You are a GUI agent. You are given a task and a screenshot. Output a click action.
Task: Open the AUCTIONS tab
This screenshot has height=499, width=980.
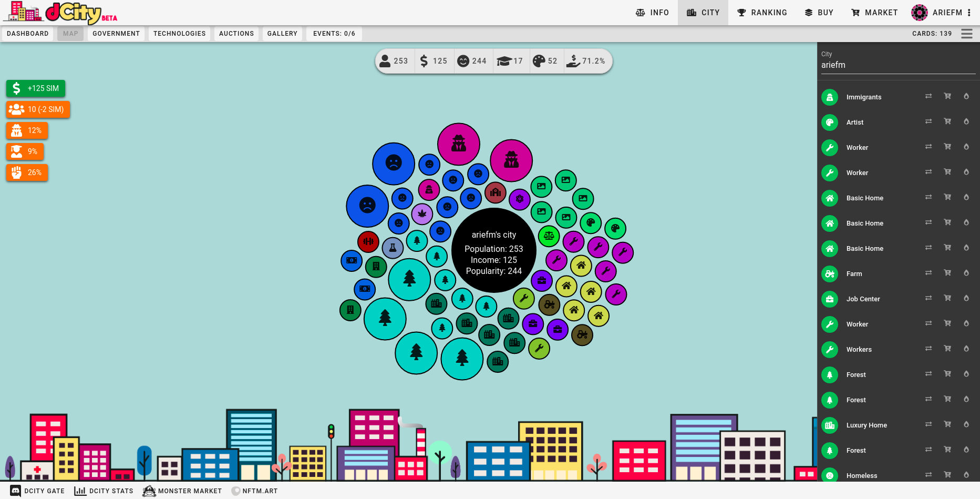click(236, 34)
